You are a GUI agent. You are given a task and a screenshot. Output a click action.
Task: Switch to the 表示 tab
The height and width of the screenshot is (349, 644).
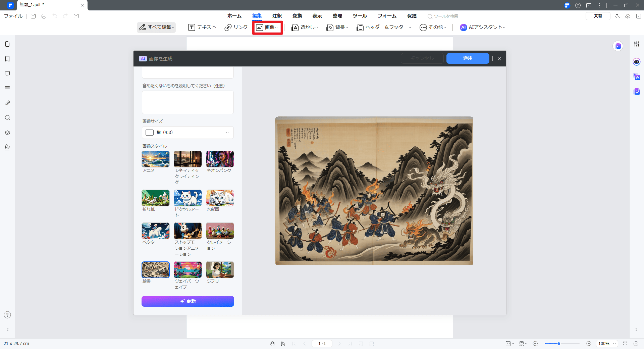click(317, 16)
